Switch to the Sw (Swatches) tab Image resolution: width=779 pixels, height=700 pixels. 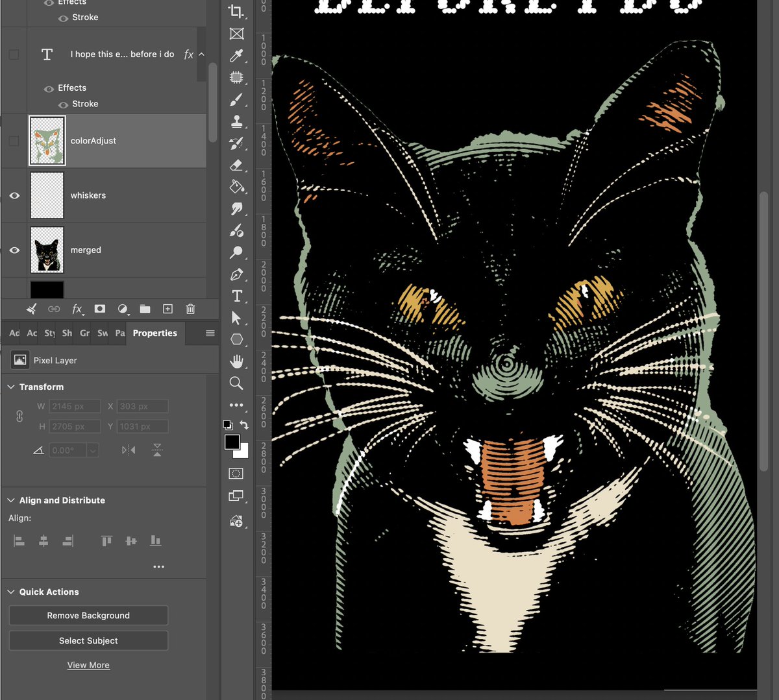(103, 333)
